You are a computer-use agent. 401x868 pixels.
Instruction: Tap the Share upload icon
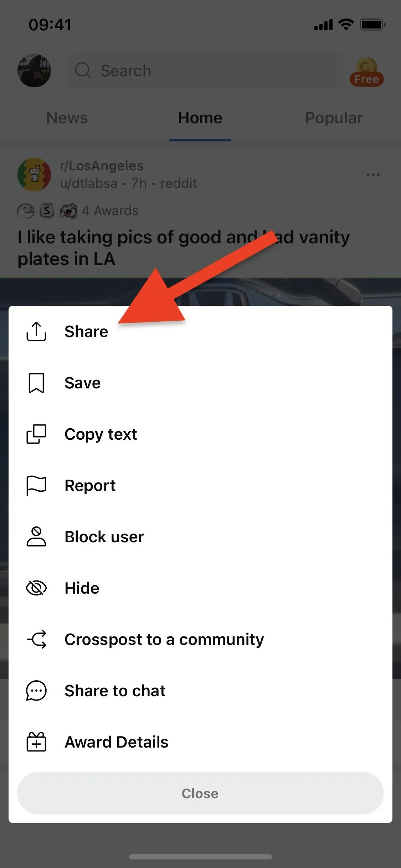point(36,331)
